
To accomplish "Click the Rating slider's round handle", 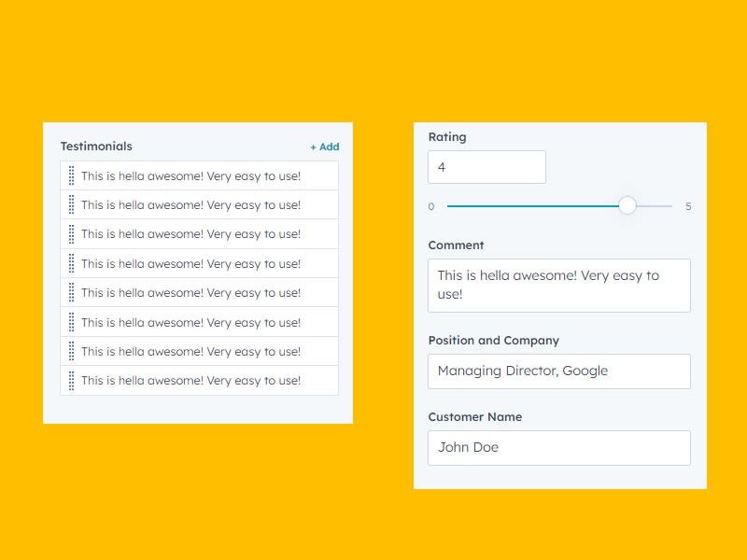I will point(627,205).
